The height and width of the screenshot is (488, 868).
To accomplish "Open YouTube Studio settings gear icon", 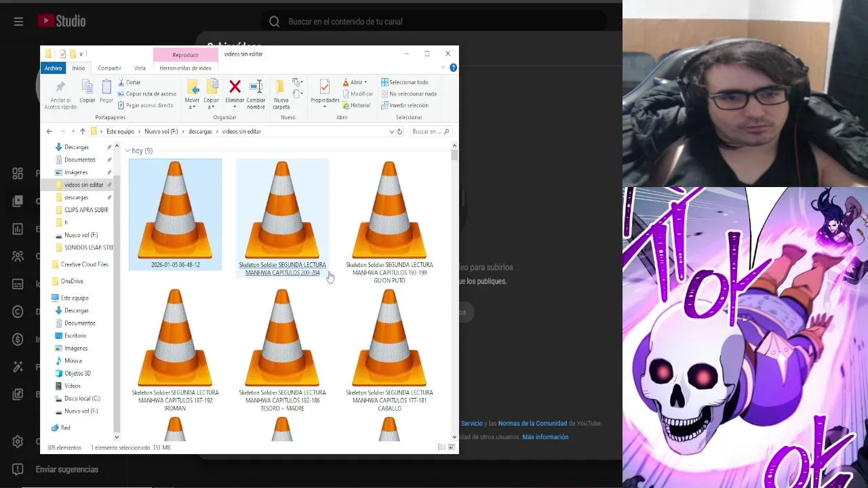I will (18, 441).
